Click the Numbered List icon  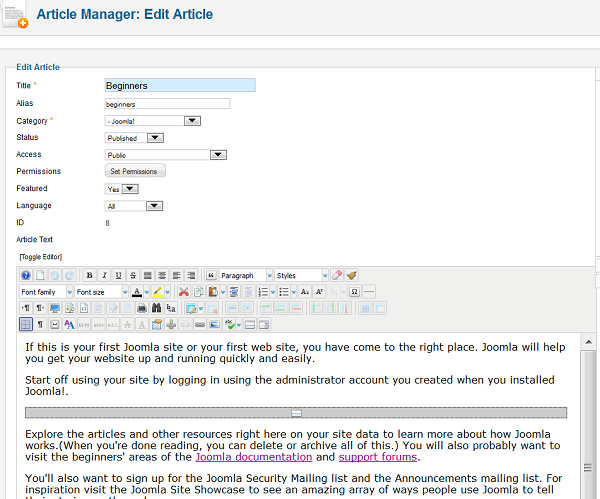click(263, 292)
